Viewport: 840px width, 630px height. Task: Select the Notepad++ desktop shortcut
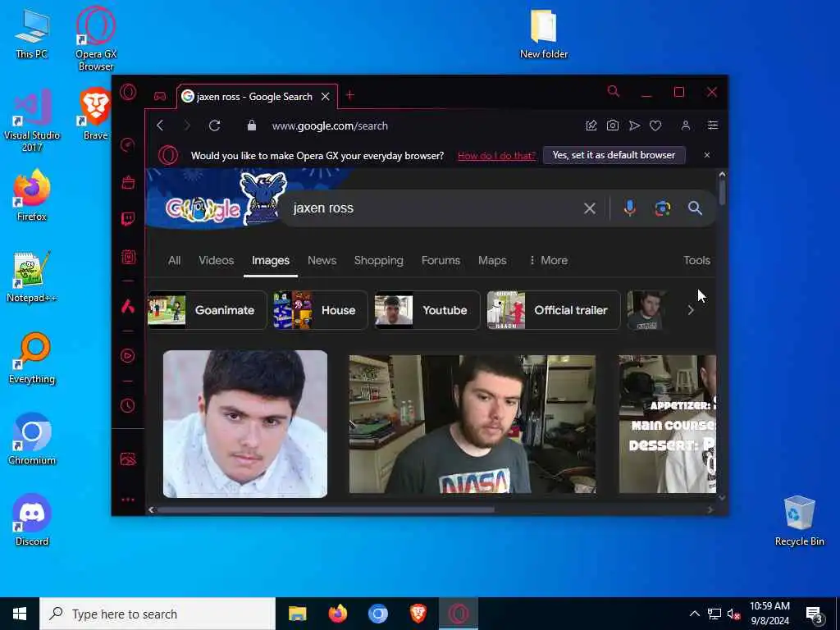pyautogui.click(x=32, y=277)
